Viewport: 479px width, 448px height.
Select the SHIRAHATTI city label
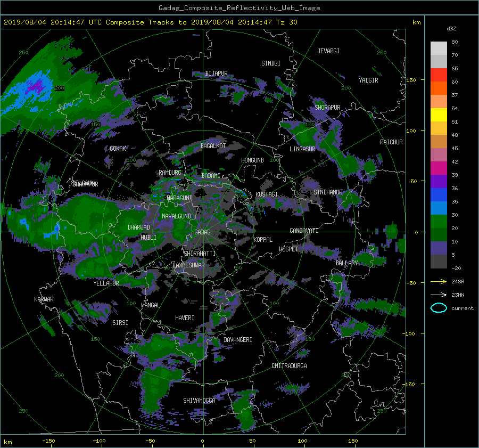click(x=200, y=254)
